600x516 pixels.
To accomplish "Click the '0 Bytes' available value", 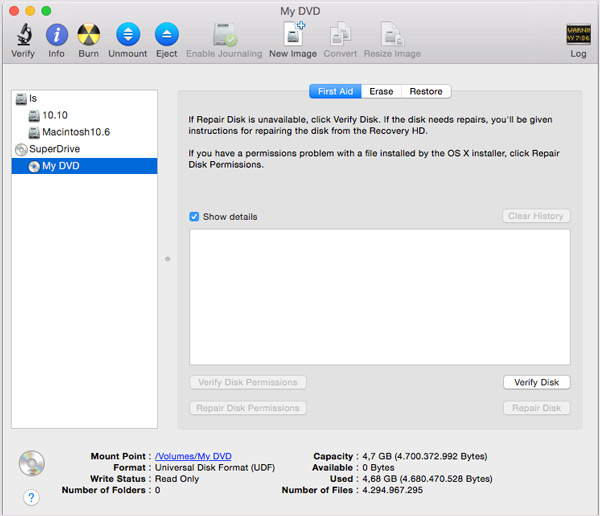I will point(378,468).
